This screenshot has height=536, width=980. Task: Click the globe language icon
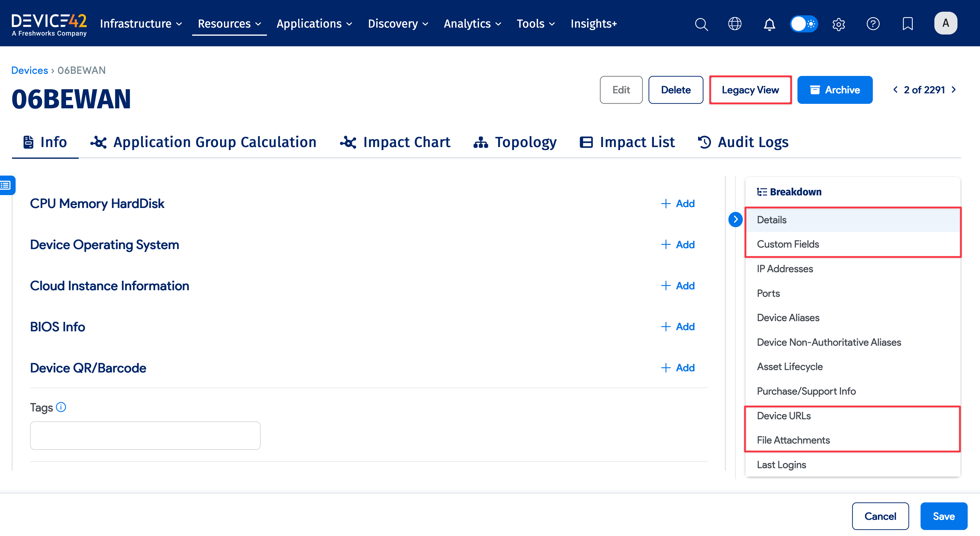(735, 24)
